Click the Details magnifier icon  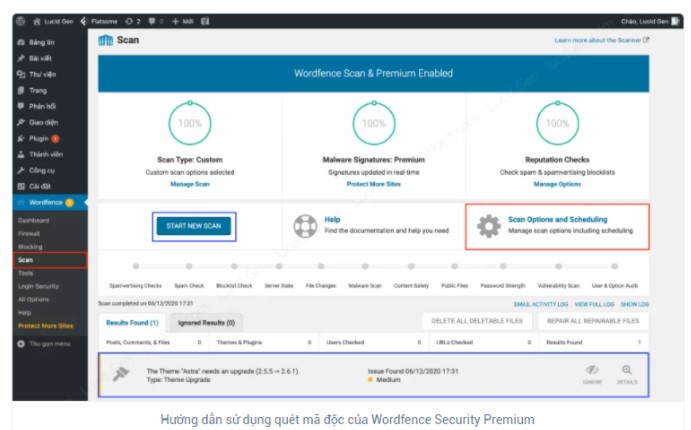pyautogui.click(x=627, y=371)
